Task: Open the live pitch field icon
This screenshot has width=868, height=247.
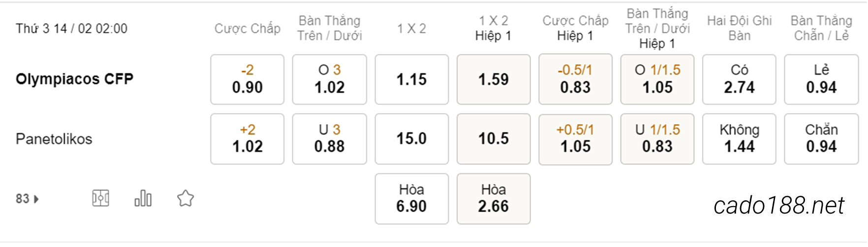Action: 100,198
